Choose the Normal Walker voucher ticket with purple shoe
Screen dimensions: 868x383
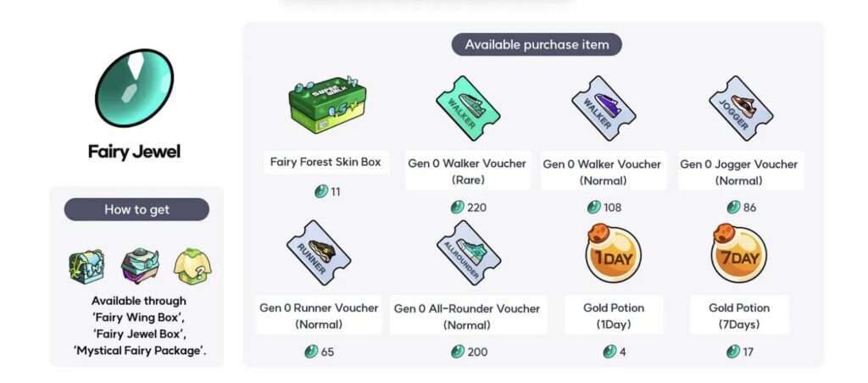604,108
